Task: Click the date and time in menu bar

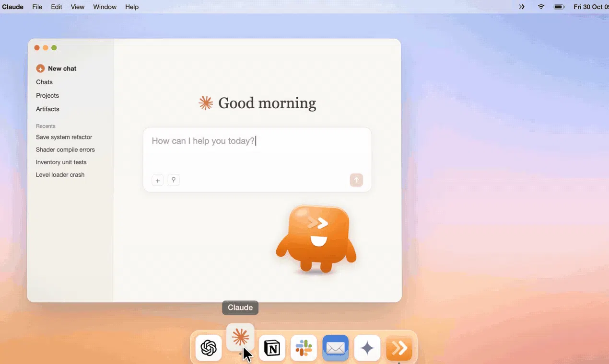Action: pyautogui.click(x=591, y=7)
